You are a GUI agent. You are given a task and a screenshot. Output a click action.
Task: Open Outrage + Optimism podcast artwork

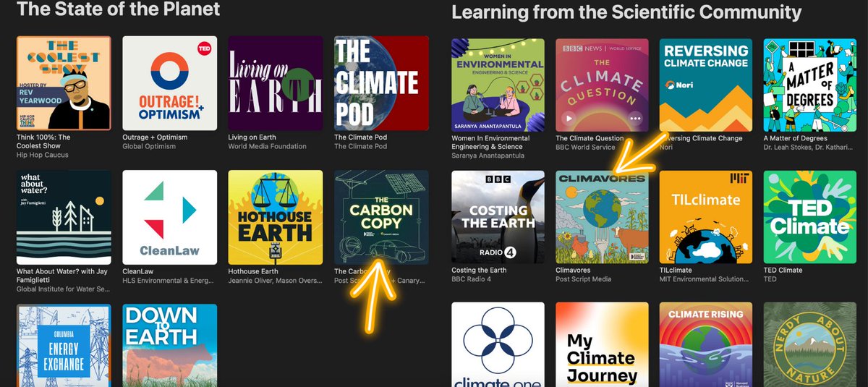(x=170, y=83)
